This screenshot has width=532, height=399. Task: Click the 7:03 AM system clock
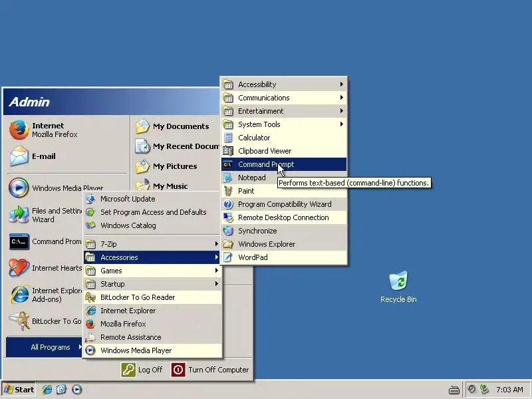509,390
